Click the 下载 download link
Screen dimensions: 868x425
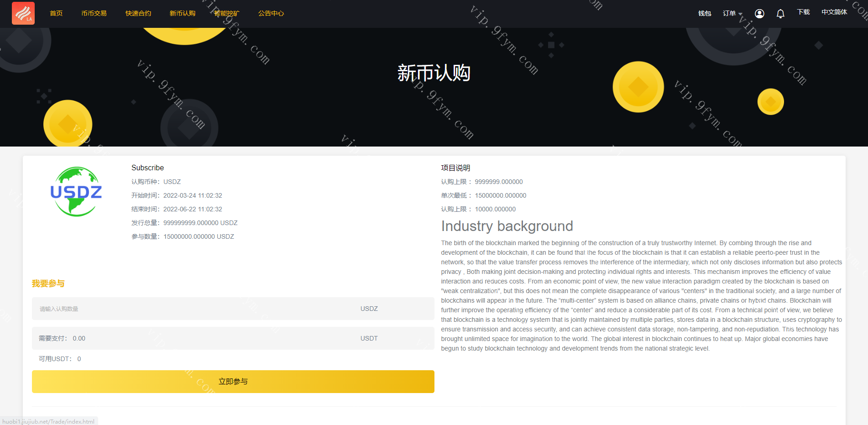click(803, 12)
